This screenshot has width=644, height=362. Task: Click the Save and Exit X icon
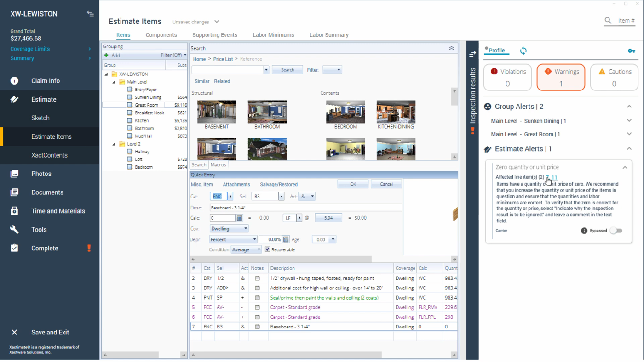tap(14, 332)
